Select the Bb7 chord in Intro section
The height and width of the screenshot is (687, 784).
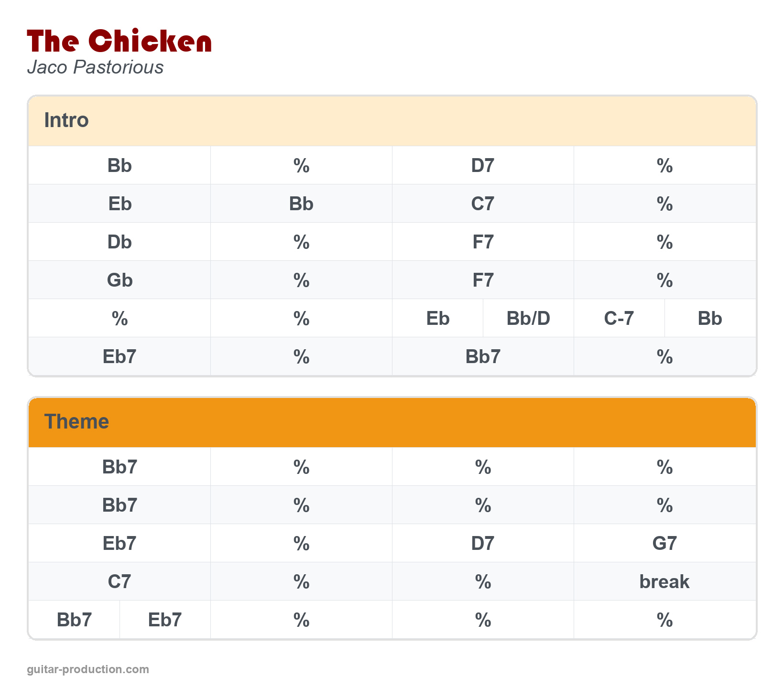point(483,357)
